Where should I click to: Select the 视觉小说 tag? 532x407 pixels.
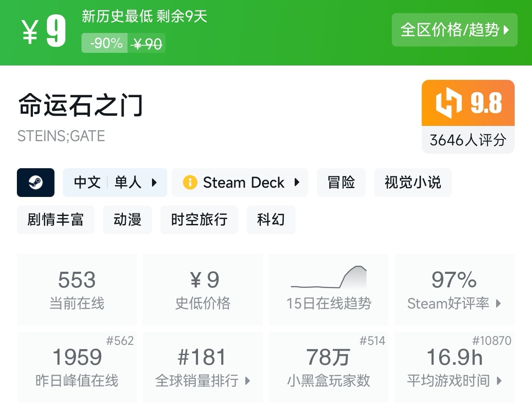pos(413,183)
